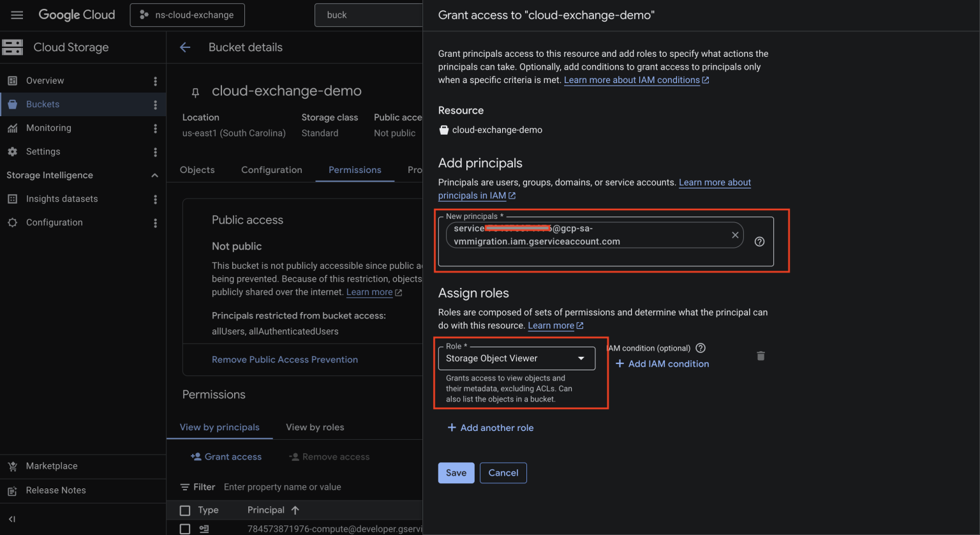Sort by the Principal column arrow

(295, 510)
